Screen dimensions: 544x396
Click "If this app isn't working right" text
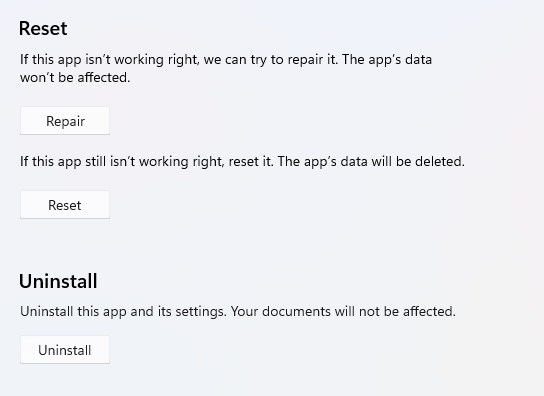[110, 59]
